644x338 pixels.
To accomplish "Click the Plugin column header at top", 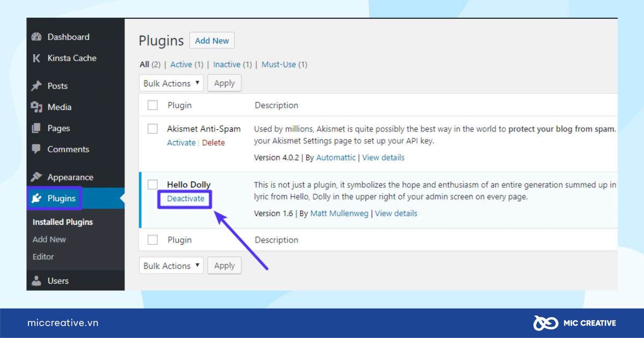I will click(x=179, y=105).
